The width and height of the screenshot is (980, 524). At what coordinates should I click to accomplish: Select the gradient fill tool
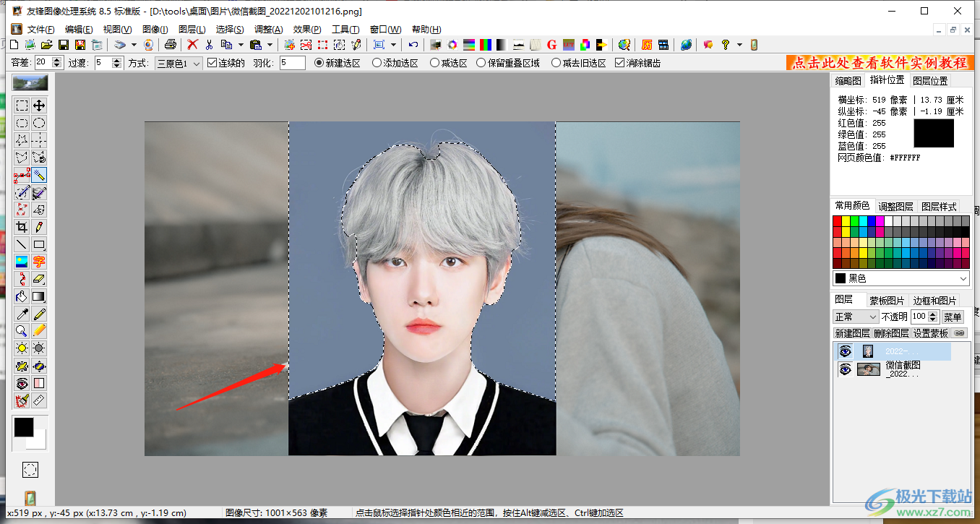[39, 296]
